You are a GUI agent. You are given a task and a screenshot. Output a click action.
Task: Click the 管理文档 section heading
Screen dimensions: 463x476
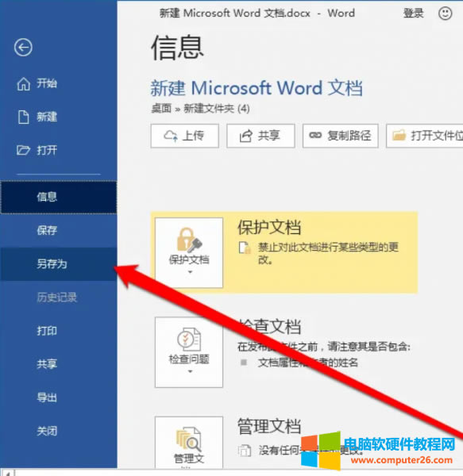269,426
